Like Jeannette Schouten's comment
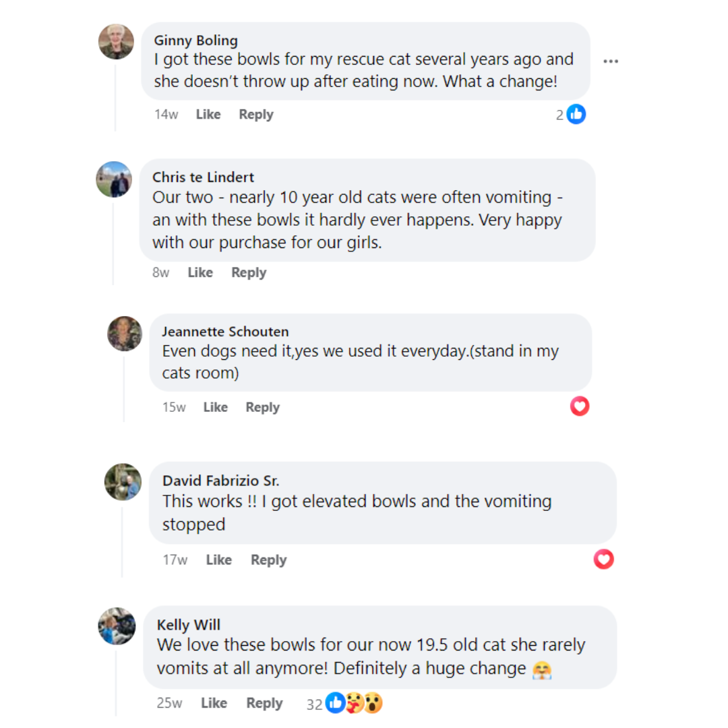Image resolution: width=728 pixels, height=728 pixels. [216, 407]
